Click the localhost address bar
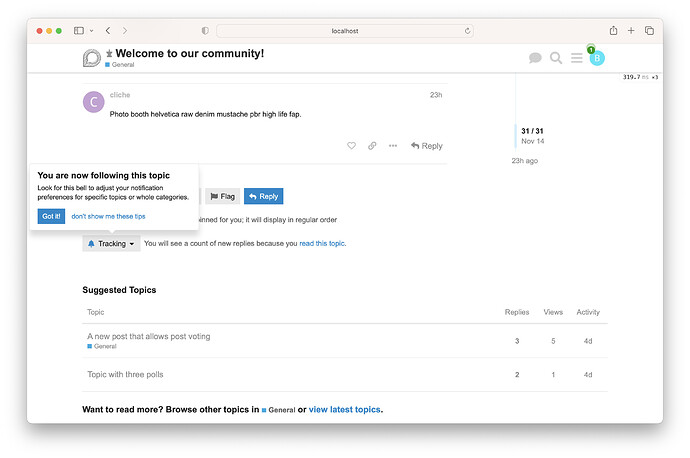The image size is (690, 458). coord(345,31)
